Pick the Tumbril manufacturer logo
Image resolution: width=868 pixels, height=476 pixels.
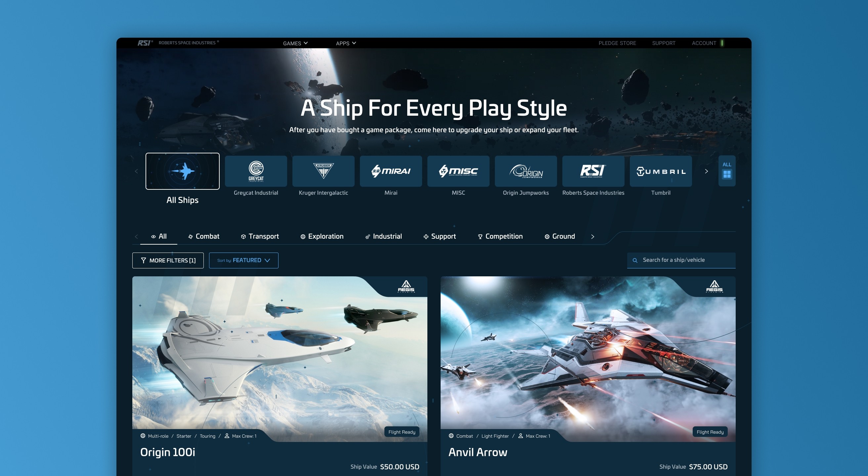click(x=661, y=171)
